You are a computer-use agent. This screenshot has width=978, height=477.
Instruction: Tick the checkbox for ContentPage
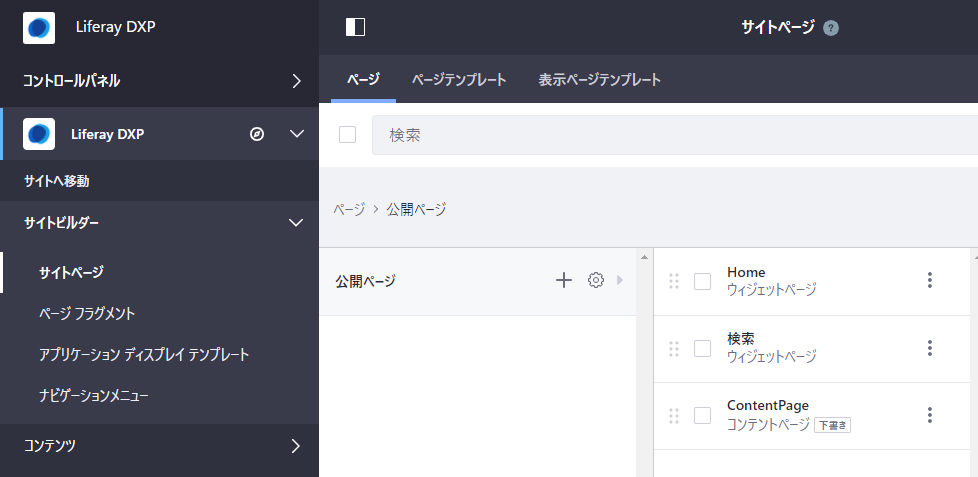coord(702,415)
